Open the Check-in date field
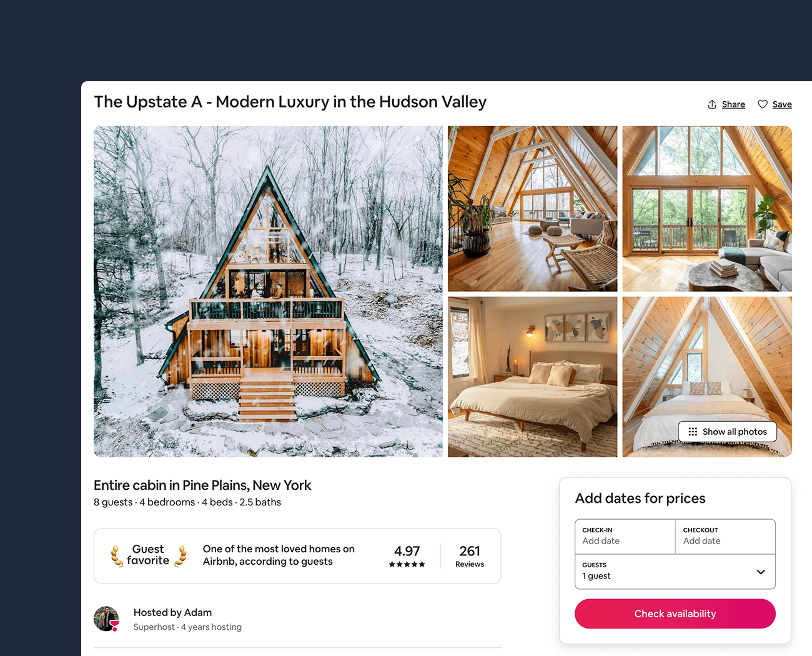Viewport: 812px width, 656px height. tap(625, 537)
